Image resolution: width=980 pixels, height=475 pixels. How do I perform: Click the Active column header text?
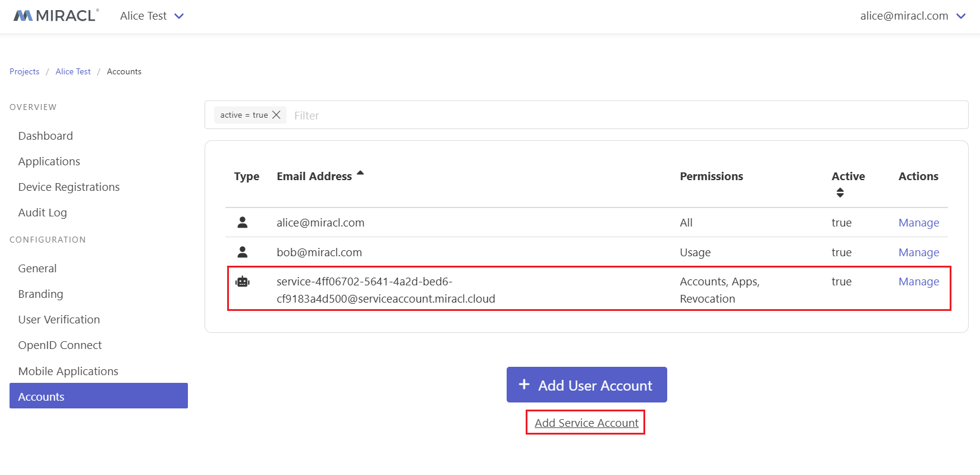[848, 176]
